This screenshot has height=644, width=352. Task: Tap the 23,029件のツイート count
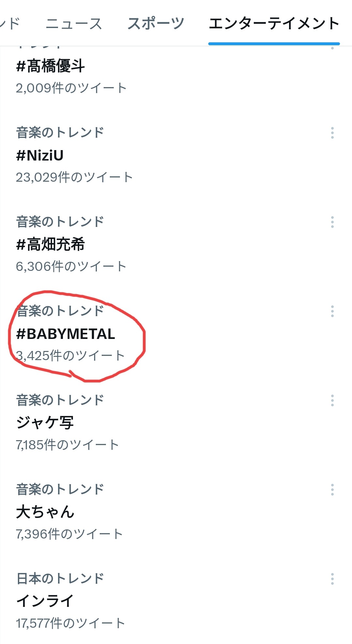(x=74, y=177)
